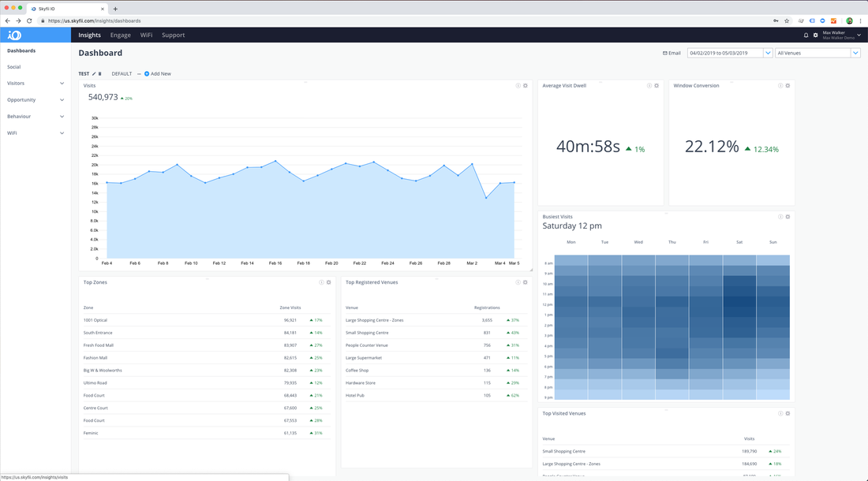Click the Skyfii logo in the sidebar
The width and height of the screenshot is (868, 481).
pos(13,35)
